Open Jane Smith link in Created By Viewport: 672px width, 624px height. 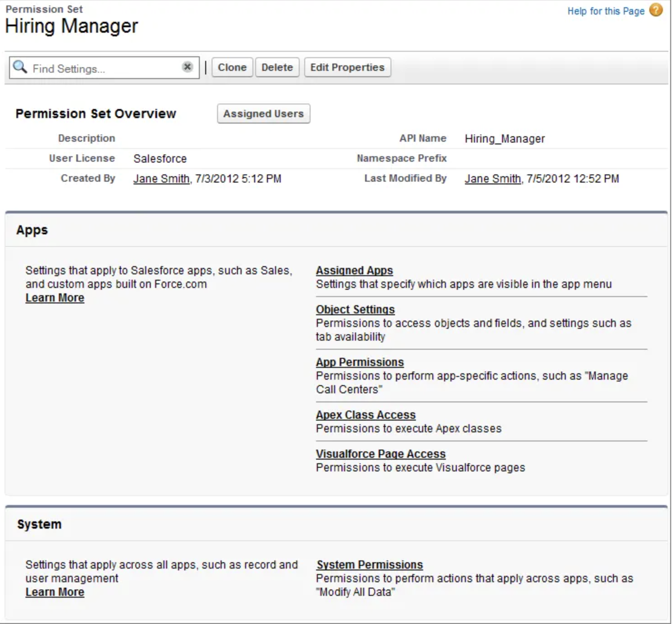(161, 178)
